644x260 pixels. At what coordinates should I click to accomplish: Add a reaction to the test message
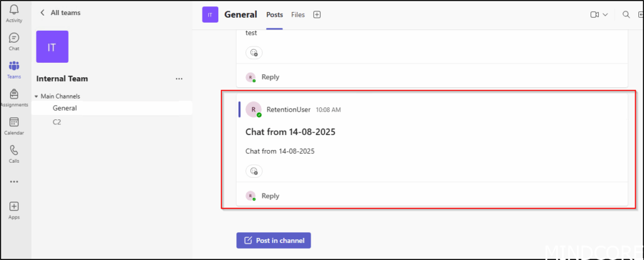coord(253,53)
